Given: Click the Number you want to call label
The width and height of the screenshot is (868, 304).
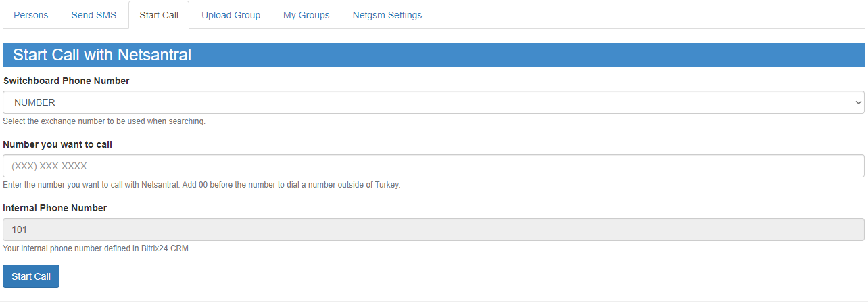Looking at the screenshot, I should pos(57,144).
